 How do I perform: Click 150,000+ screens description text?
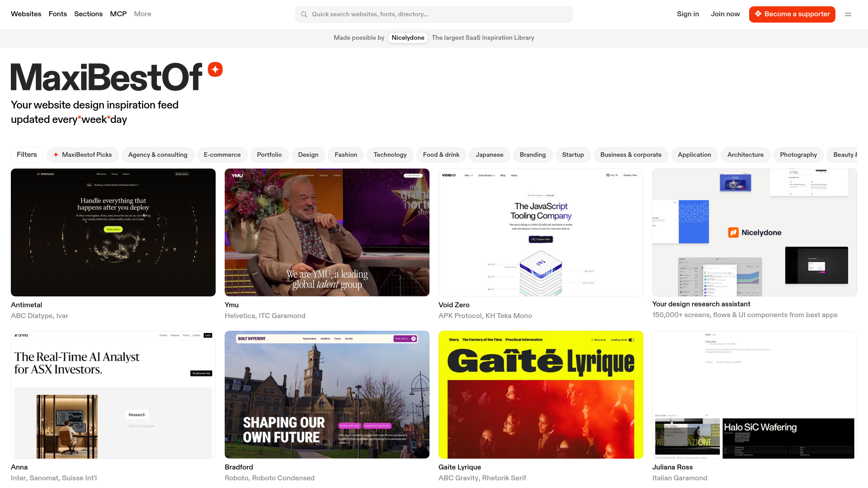click(x=745, y=315)
